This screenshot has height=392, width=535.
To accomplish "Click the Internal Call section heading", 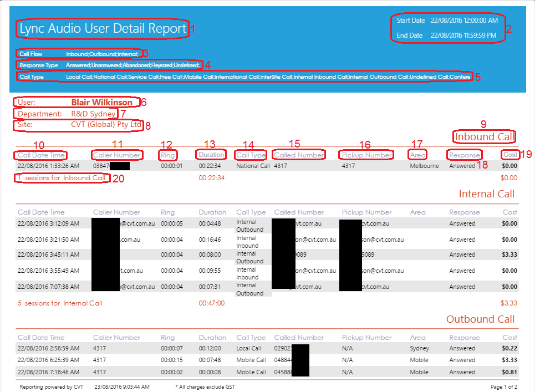I will click(x=486, y=194).
